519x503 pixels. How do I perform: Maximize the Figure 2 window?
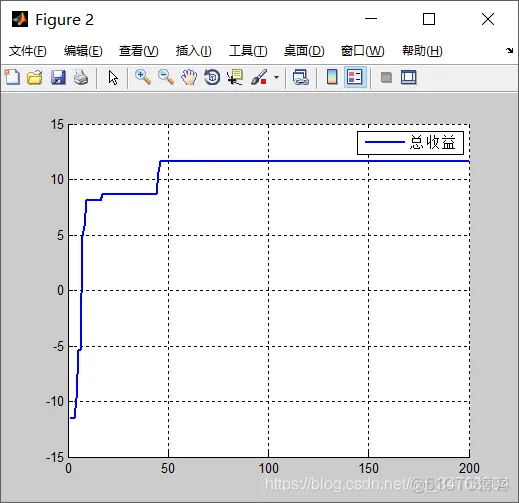[429, 19]
